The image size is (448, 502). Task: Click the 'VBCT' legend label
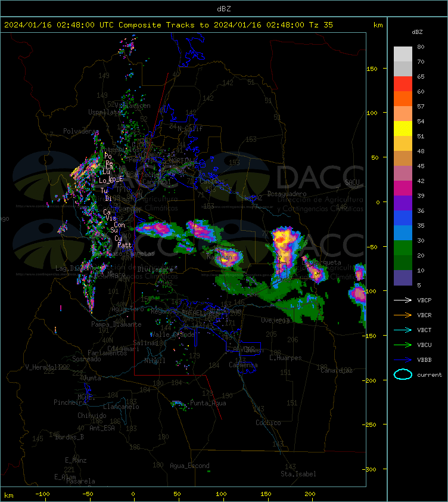point(424,330)
